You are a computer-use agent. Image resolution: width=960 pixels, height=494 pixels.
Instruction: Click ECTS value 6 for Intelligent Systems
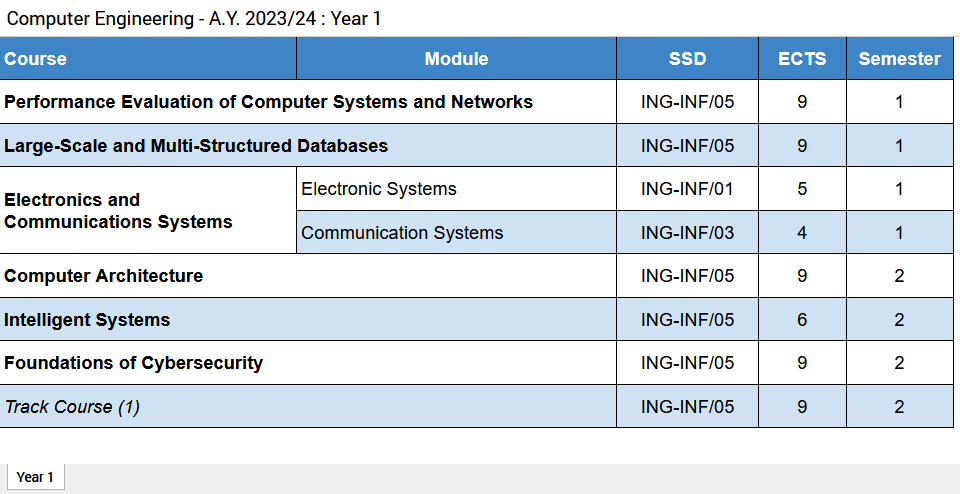802,320
